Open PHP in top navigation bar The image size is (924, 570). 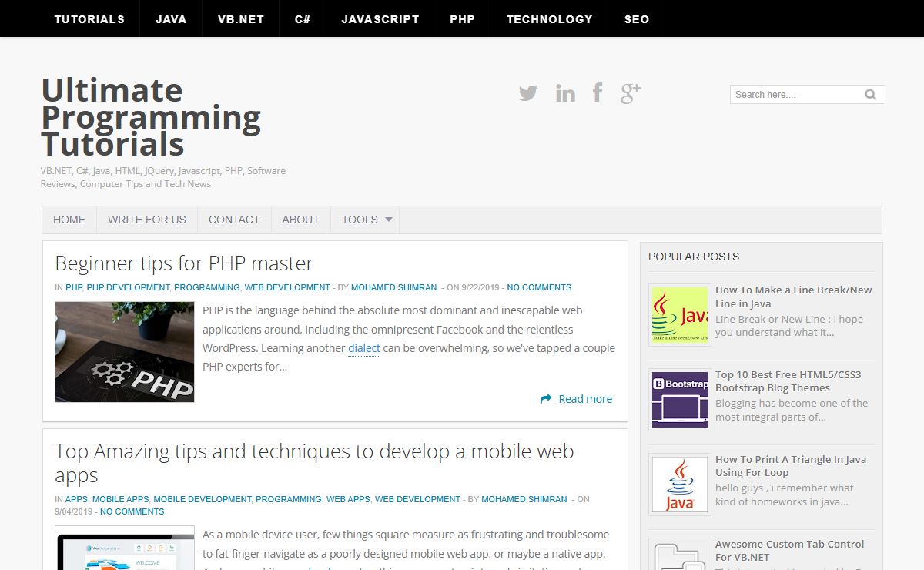coord(462,19)
